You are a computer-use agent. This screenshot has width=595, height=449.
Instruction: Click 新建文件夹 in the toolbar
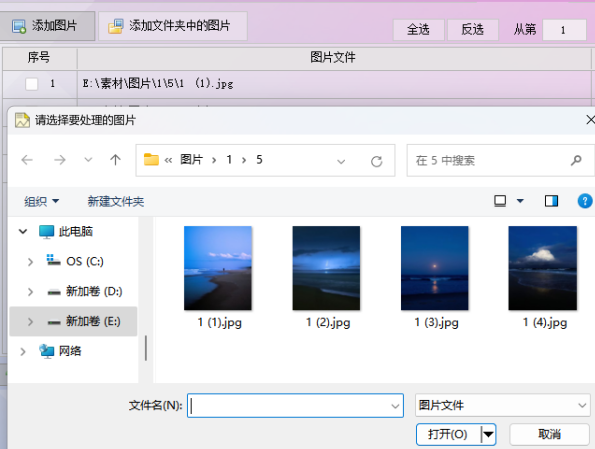[x=116, y=201]
